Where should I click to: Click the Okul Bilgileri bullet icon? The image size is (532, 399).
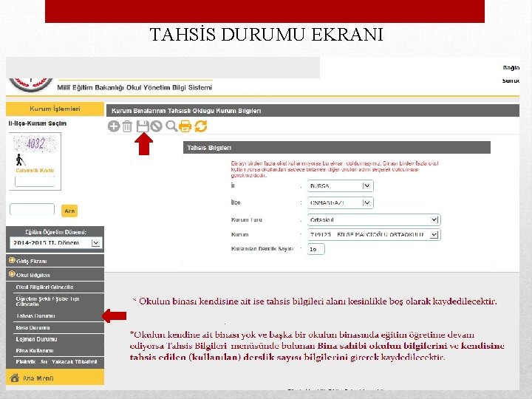click(12, 274)
